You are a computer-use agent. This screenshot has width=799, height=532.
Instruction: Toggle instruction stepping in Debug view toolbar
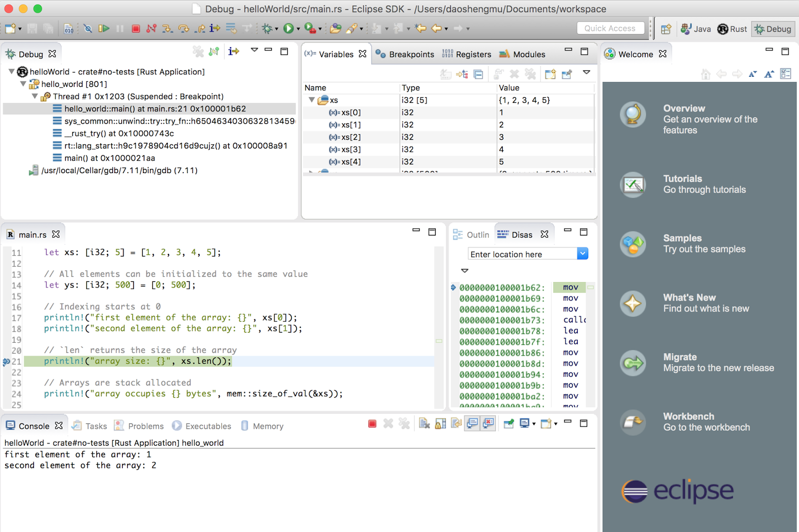[x=234, y=51]
